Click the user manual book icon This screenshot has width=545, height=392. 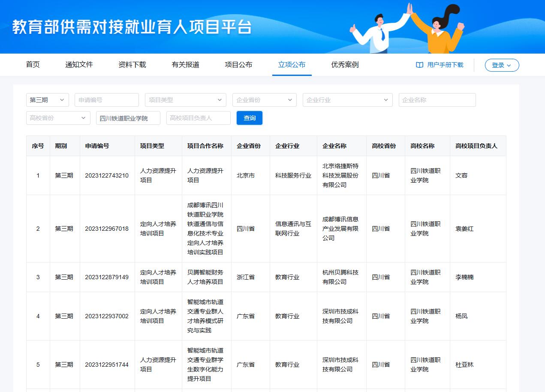419,65
